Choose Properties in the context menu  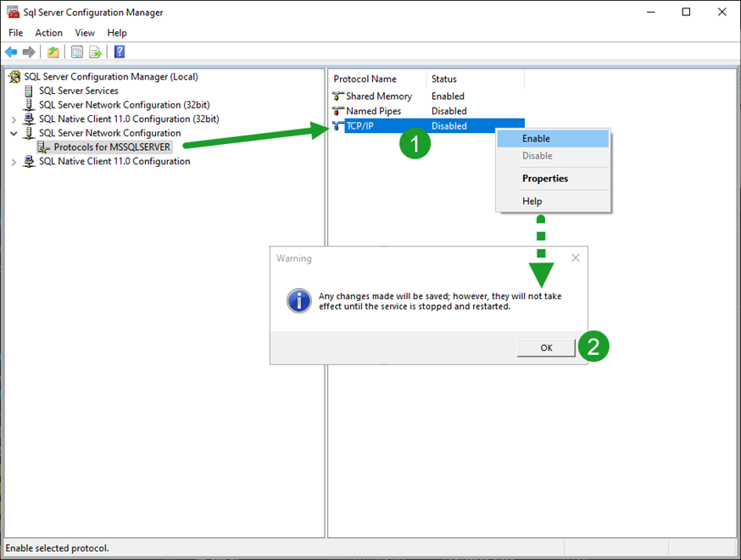pos(553,179)
